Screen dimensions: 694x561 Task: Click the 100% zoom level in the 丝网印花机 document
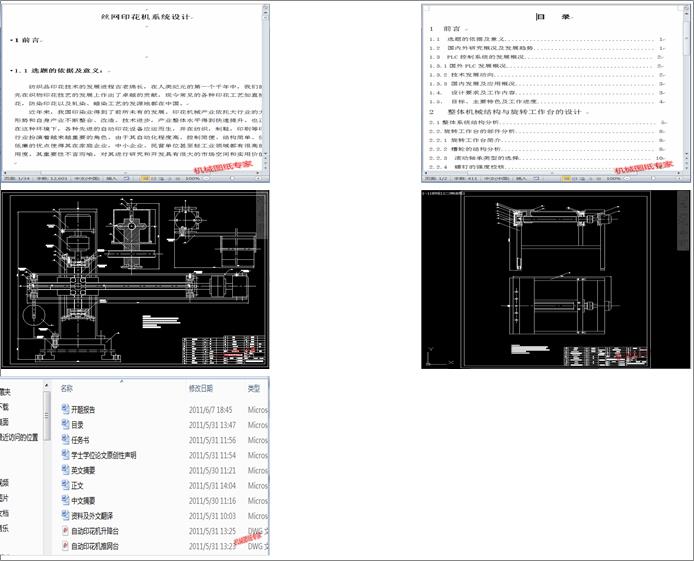[x=193, y=178]
